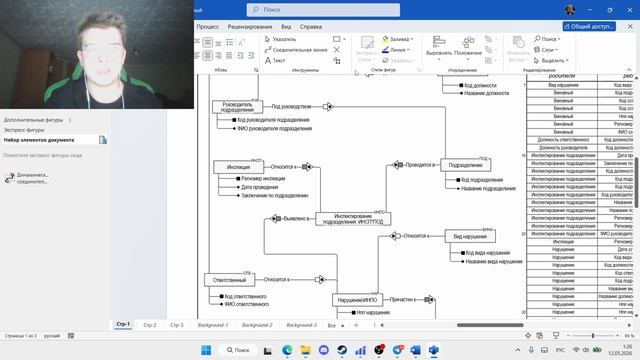Image resolution: width=640 pixels, height=360 pixels.
Task: Open Windows Start menu
Action: tap(206, 350)
